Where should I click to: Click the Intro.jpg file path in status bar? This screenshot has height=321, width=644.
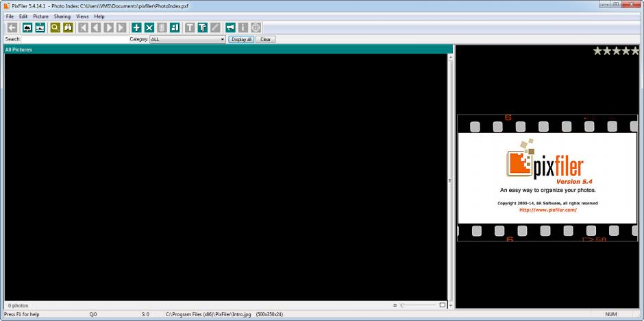pos(209,314)
